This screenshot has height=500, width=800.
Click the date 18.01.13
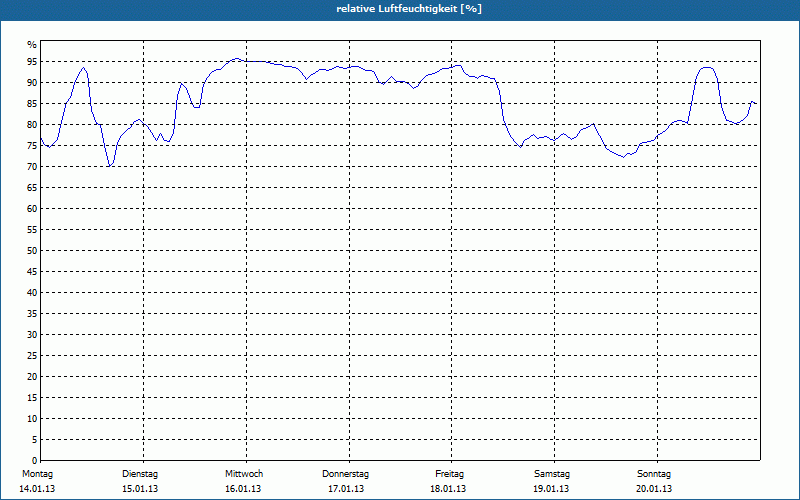448,489
